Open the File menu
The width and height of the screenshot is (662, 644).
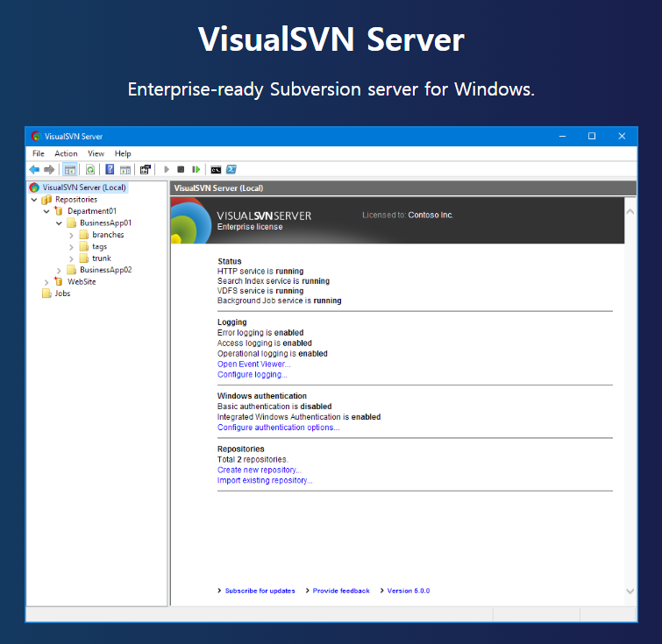point(38,153)
